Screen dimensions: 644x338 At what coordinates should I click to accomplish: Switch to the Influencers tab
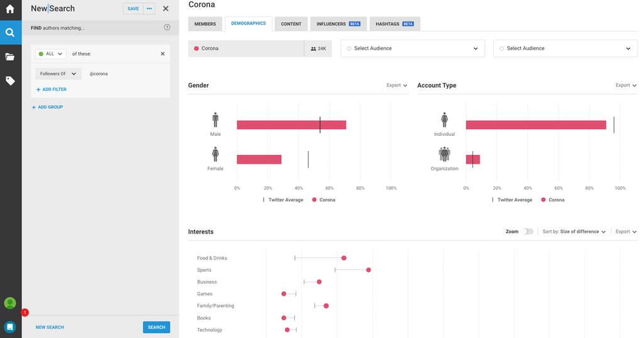(338, 24)
